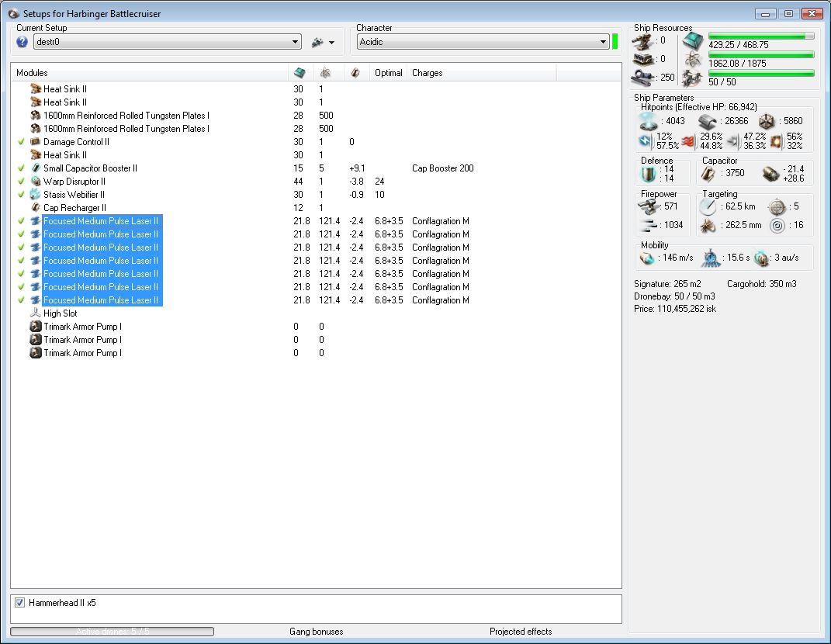Sort by the powergrid column header icon

coord(325,73)
